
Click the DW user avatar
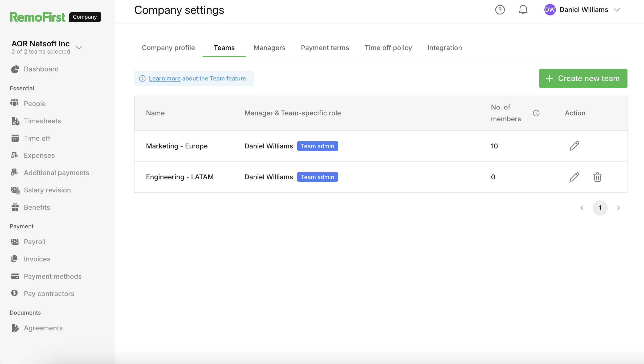[x=550, y=10]
